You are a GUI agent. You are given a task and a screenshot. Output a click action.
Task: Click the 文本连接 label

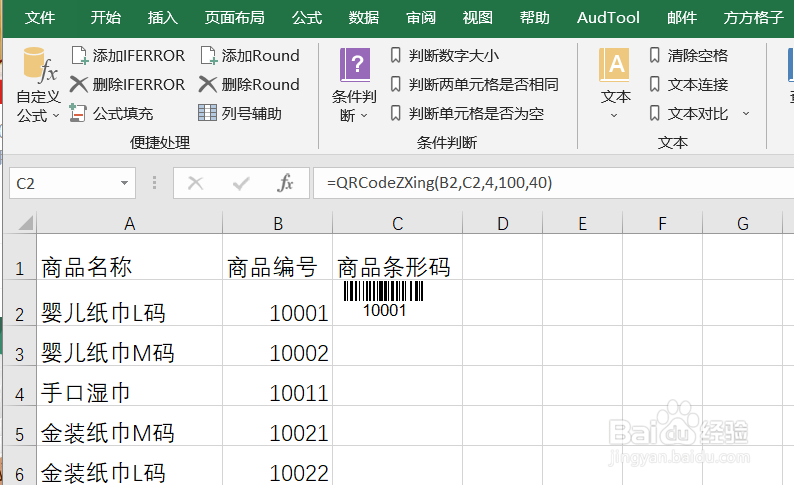[697, 84]
